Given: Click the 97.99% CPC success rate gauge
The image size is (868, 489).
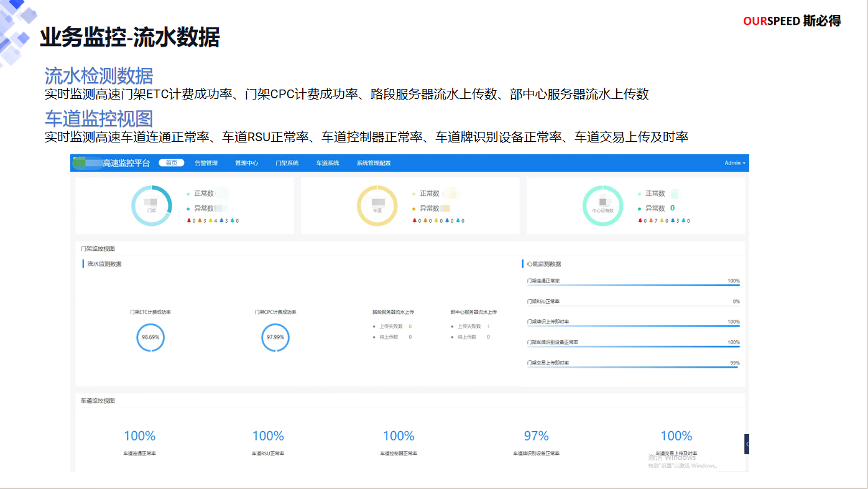Looking at the screenshot, I should 275,337.
